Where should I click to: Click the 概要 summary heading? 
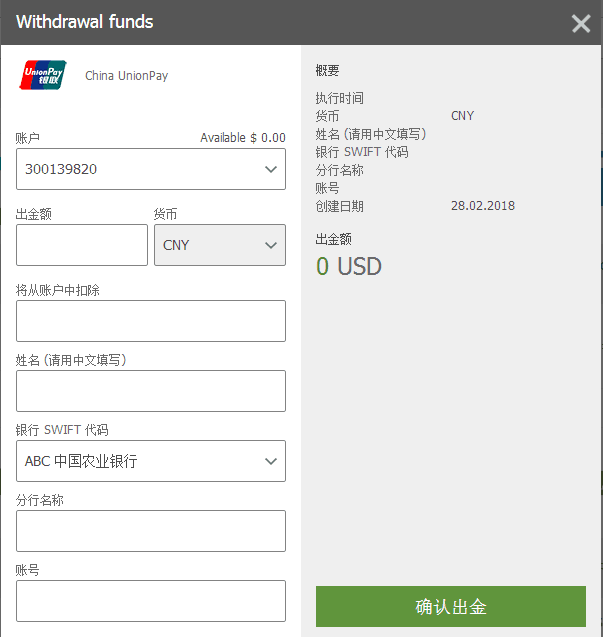(x=327, y=71)
